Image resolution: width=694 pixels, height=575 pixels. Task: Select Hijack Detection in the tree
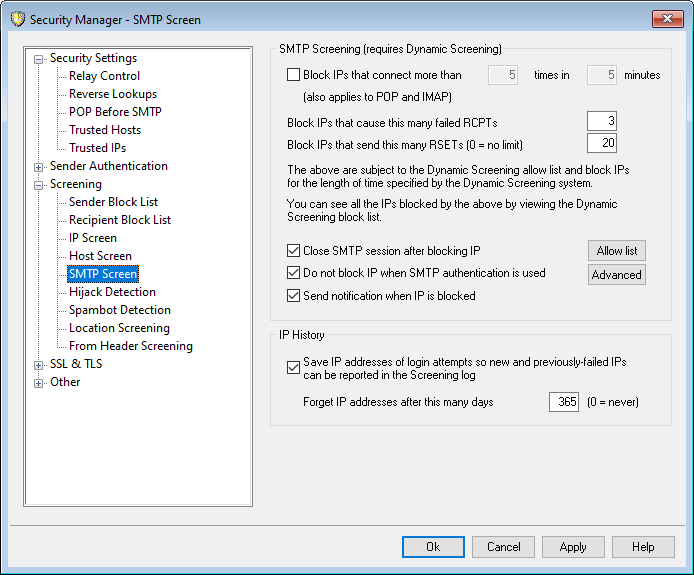(x=112, y=292)
